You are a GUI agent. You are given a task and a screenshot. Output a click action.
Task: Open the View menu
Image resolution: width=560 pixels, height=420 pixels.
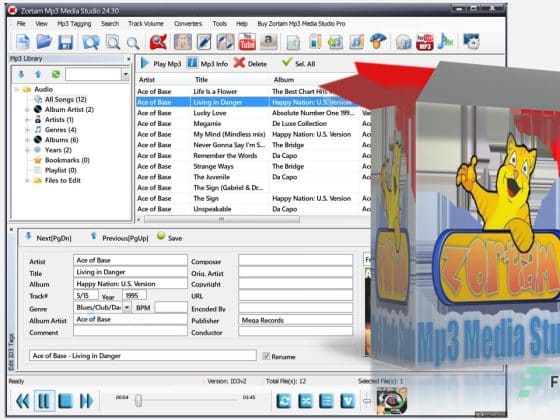(x=41, y=24)
